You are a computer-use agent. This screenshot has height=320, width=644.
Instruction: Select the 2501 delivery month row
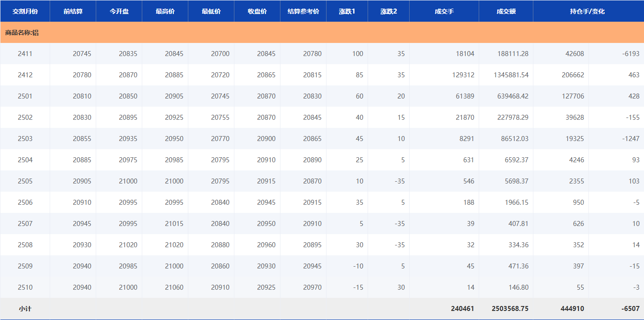point(25,96)
